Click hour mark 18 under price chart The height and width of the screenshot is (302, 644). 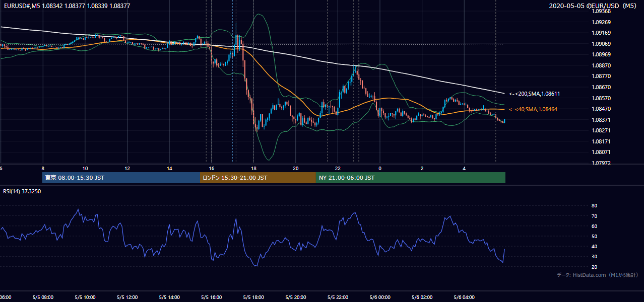(x=254, y=169)
